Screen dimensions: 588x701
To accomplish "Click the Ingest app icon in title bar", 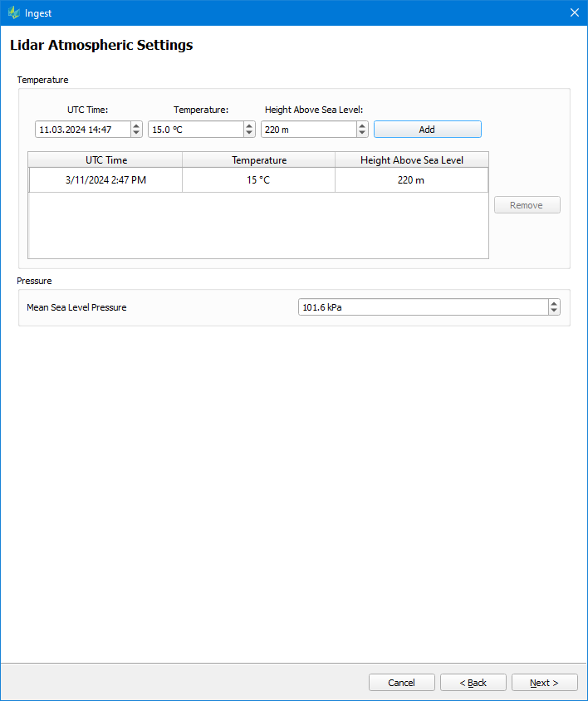I will (x=13, y=12).
